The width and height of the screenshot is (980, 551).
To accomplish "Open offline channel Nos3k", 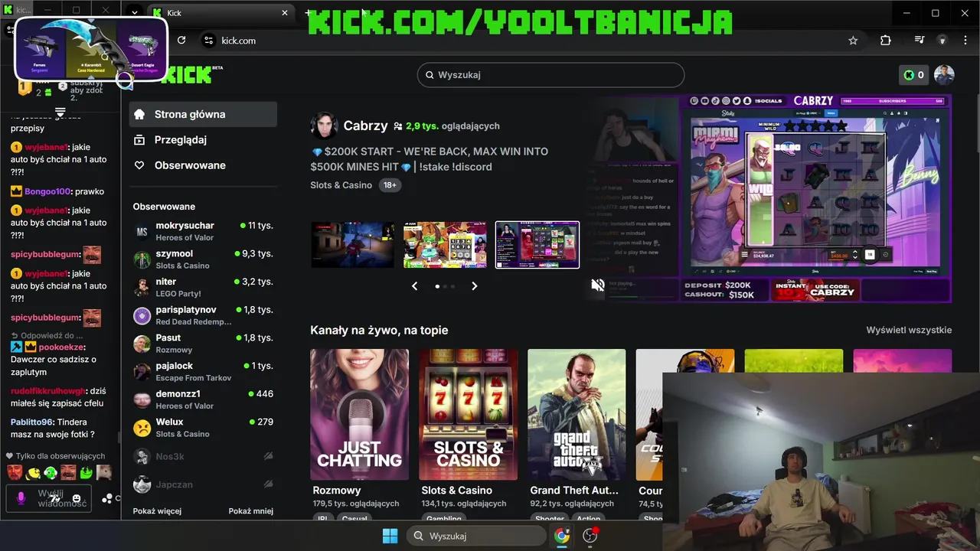I will [203, 456].
